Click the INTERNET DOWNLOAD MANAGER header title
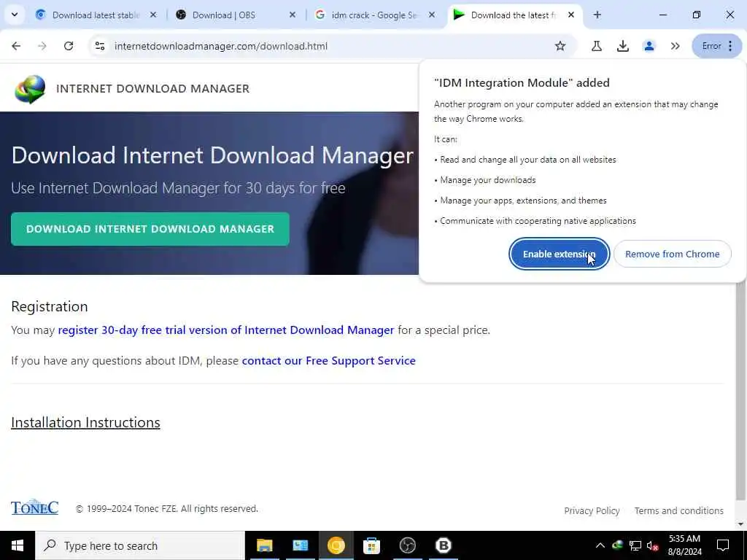 (153, 88)
